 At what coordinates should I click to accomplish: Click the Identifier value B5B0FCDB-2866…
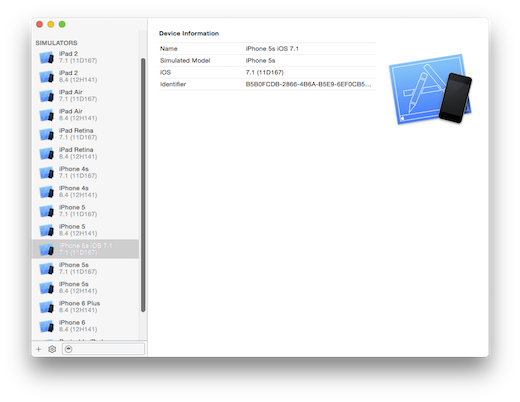[308, 84]
